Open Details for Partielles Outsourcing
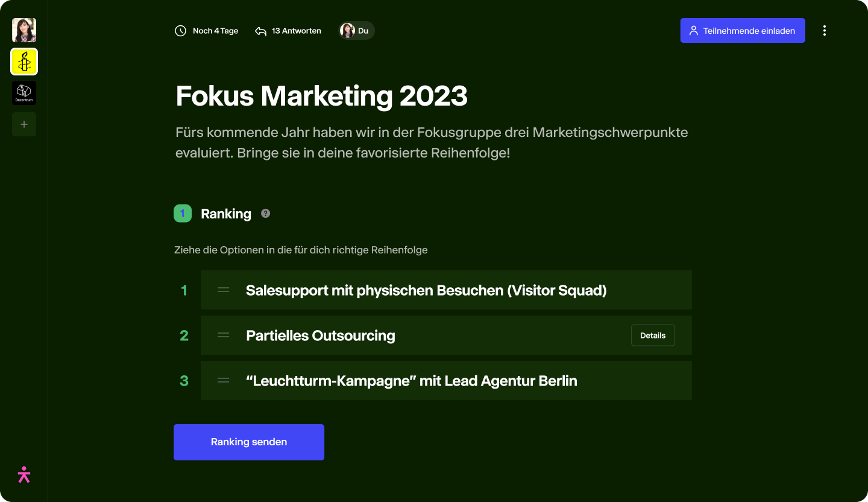Screen dimensions: 868x502 click(653, 335)
